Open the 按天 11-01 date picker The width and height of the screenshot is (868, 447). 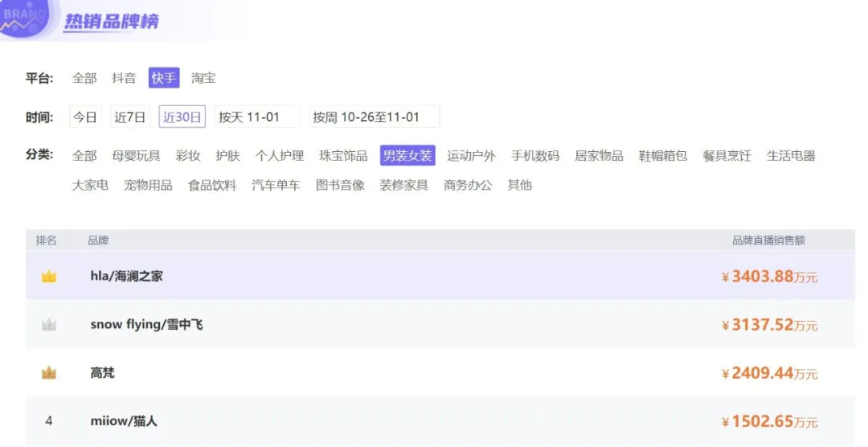257,117
